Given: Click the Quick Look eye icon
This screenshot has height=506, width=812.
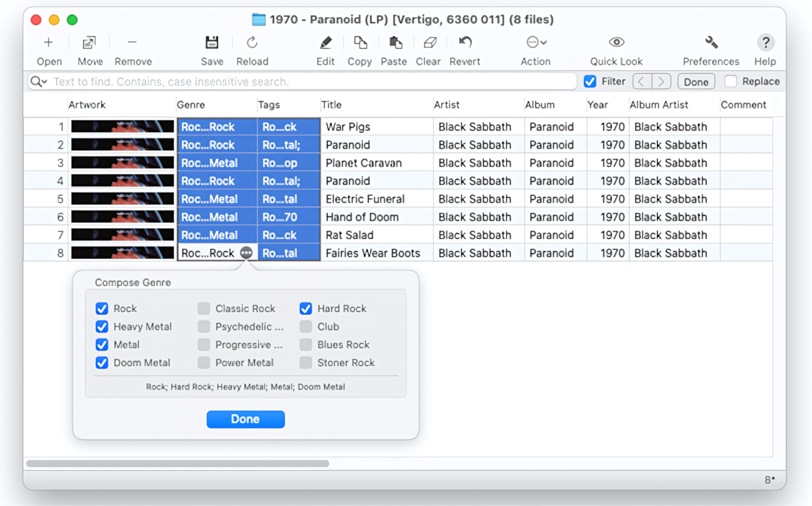Looking at the screenshot, I should click(616, 43).
